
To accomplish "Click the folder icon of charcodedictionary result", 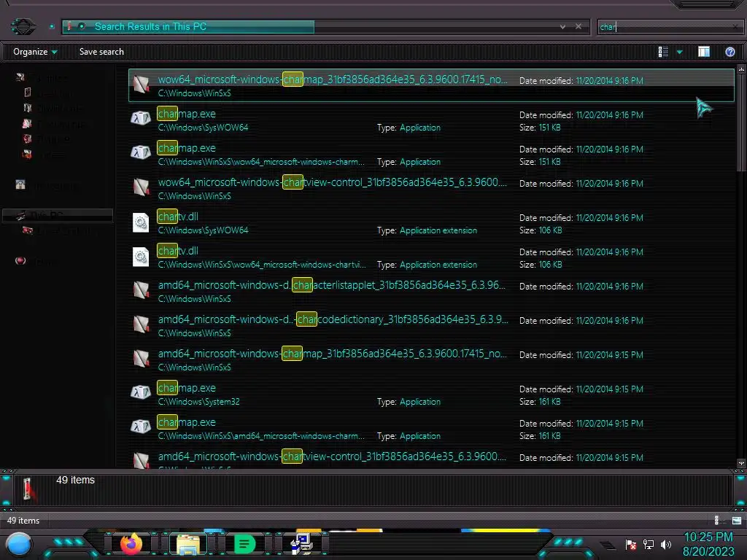I will [x=141, y=324].
